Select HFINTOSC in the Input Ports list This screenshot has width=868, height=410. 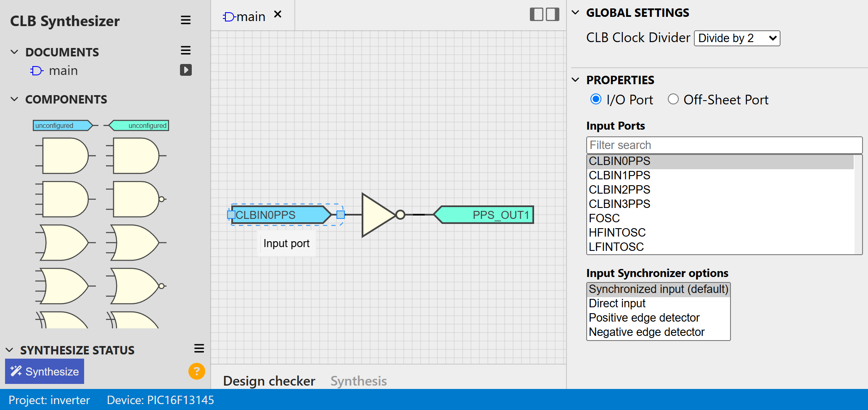point(720,233)
